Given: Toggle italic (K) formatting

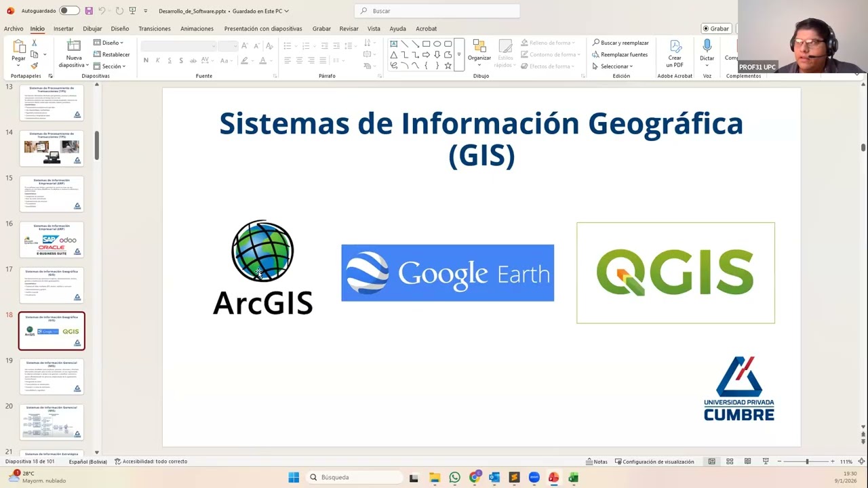Looking at the screenshot, I should tap(157, 60).
